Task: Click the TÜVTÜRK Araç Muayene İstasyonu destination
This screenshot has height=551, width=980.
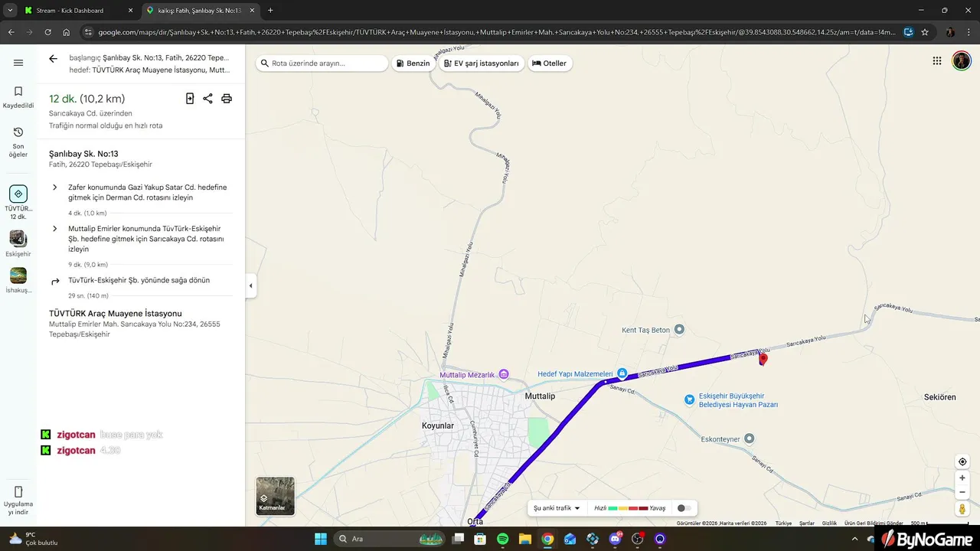Action: [116, 314]
